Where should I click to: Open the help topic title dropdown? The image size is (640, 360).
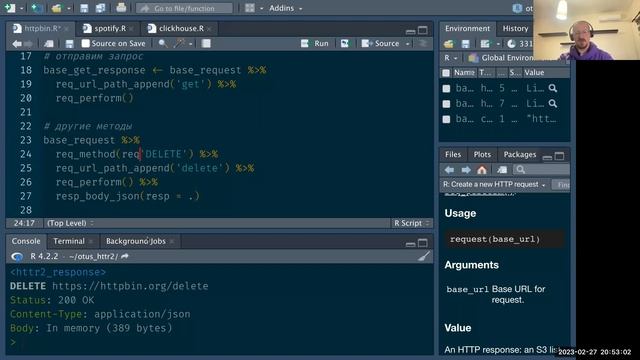click(x=494, y=184)
